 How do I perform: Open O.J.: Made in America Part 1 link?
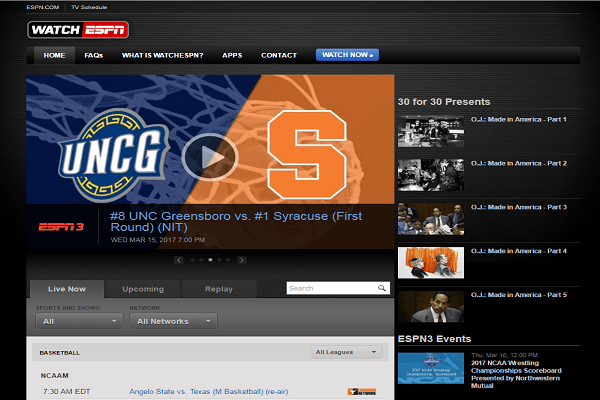coord(518,119)
